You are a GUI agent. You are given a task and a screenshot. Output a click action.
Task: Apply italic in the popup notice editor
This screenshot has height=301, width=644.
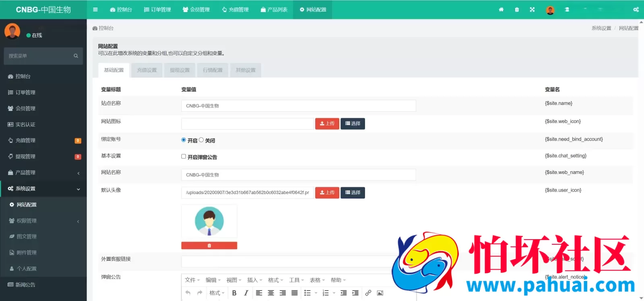[246, 293]
